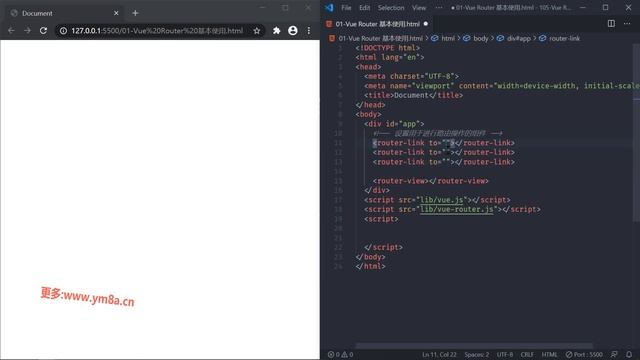Click the meta charset="UTF-8" line
Screen dimensions: 640x360
[x=411, y=76]
